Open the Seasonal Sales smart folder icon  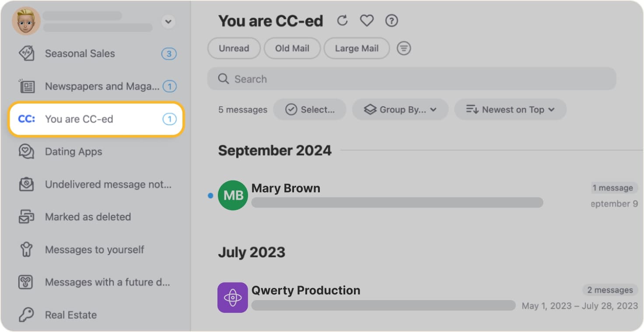point(27,53)
